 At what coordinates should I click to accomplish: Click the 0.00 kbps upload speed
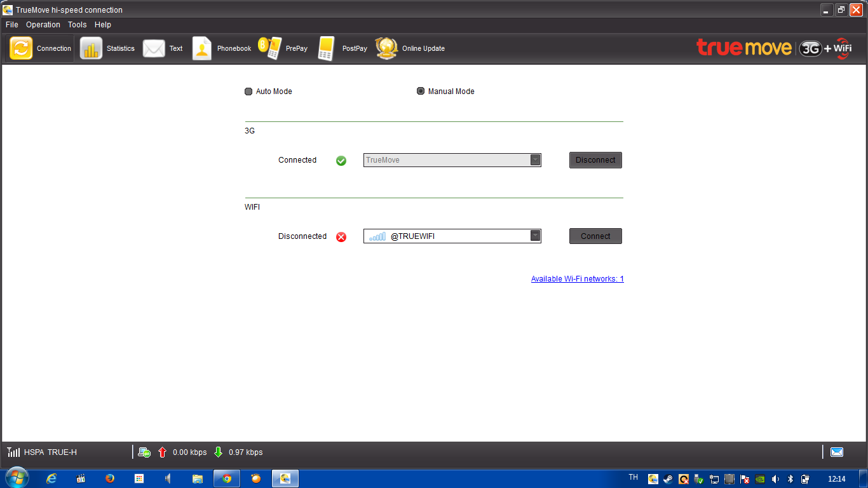point(190,452)
